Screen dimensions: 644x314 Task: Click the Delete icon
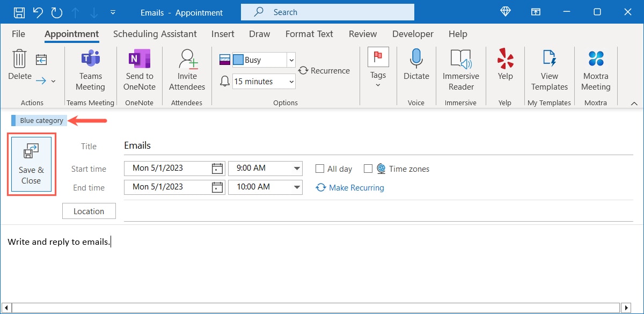[19, 60]
